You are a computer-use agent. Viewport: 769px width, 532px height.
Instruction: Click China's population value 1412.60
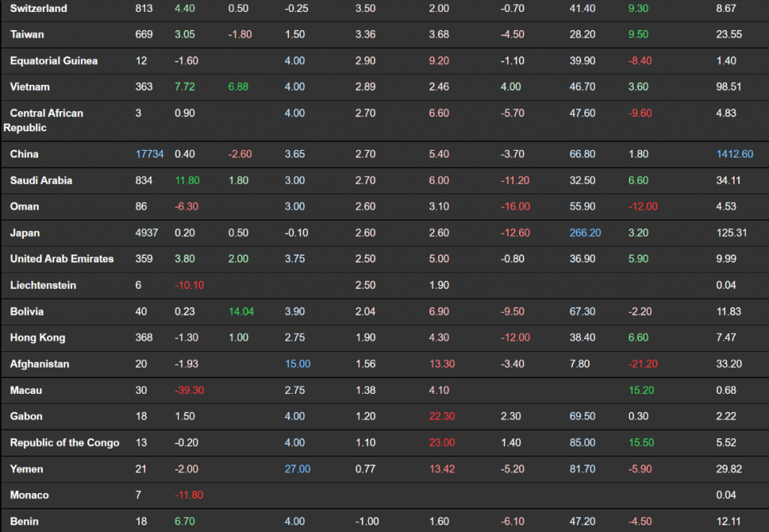pyautogui.click(x=734, y=155)
